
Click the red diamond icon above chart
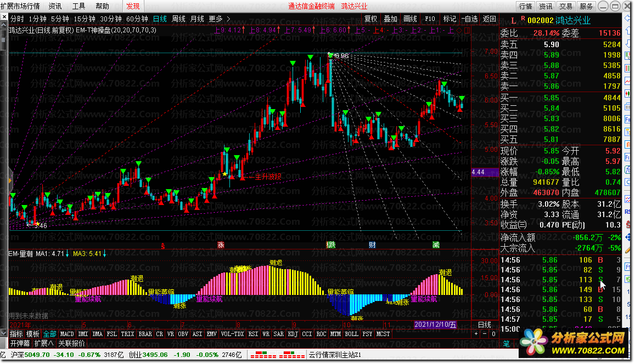pos(459,30)
